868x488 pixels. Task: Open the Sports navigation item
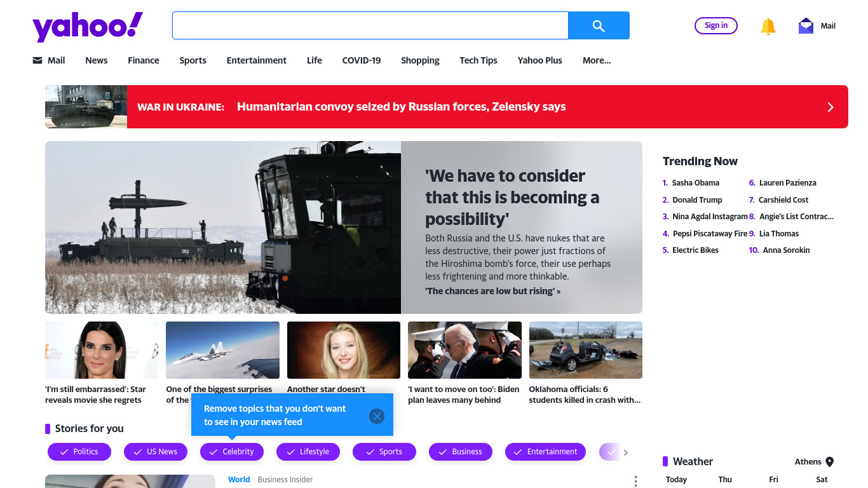[x=193, y=60]
